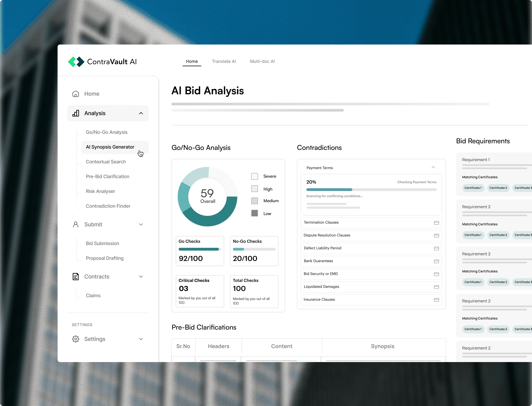The width and height of the screenshot is (532, 406).
Task: Toggle the Medium legend checkbox
Action: pyautogui.click(x=254, y=201)
